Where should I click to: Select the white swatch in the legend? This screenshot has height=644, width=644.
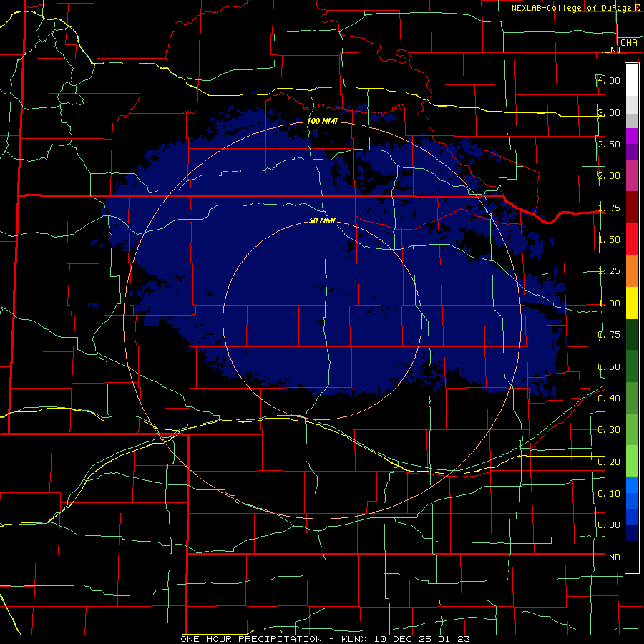[632, 79]
